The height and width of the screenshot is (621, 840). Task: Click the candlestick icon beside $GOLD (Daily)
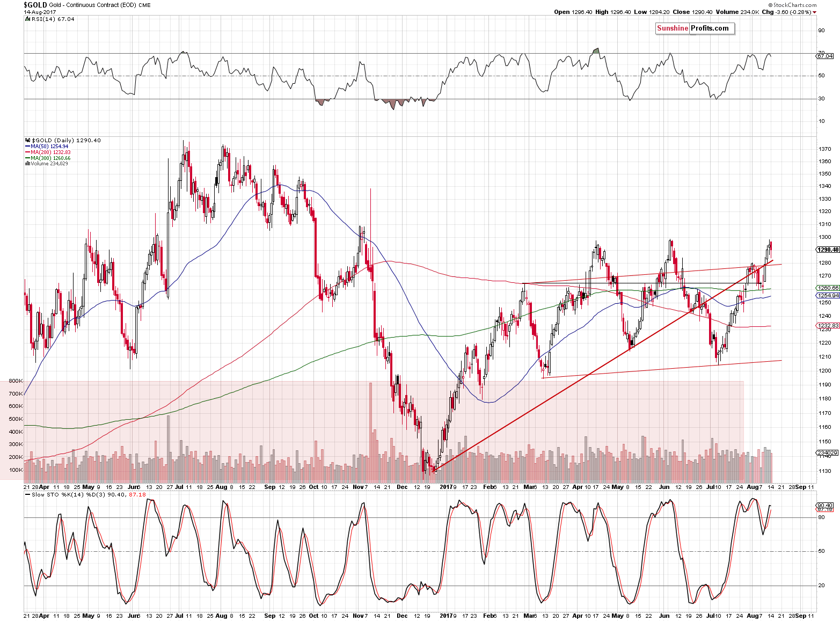pos(27,140)
